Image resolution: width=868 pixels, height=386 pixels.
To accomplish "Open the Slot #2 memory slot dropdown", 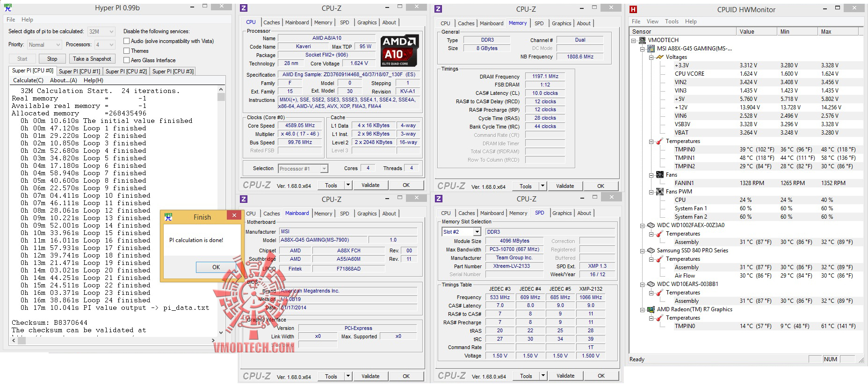I will point(461,232).
